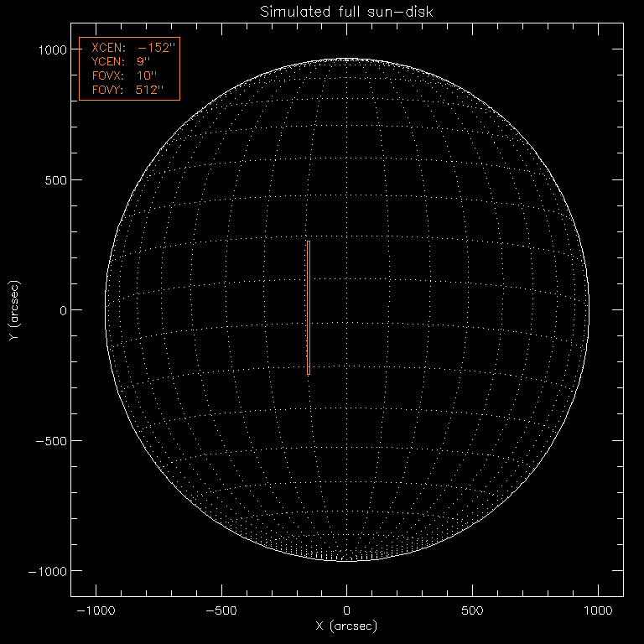Click the 500 tick label on Y axis
This screenshot has width=644, height=644.
(55, 180)
